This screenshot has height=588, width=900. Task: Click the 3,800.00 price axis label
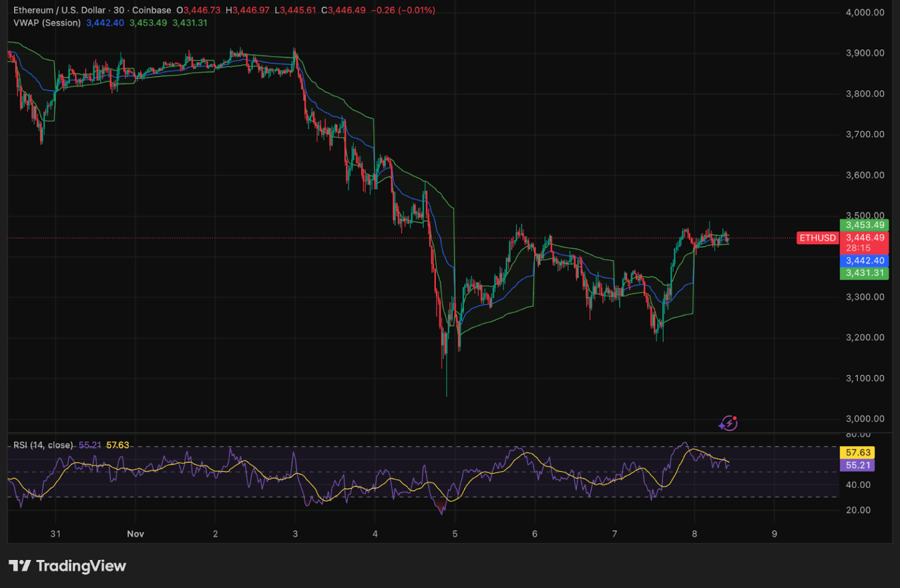[x=865, y=94]
